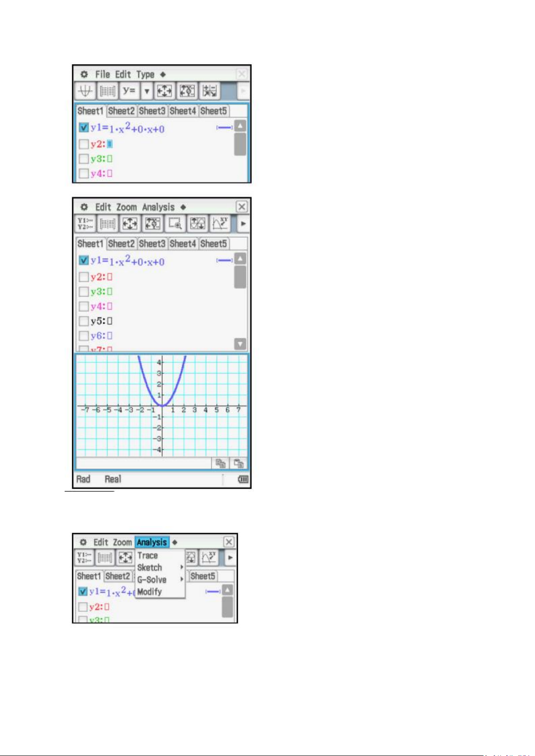Select the box zoom magnifier icon in middle toolbar
This screenshot has height=756, width=535.
point(175,223)
